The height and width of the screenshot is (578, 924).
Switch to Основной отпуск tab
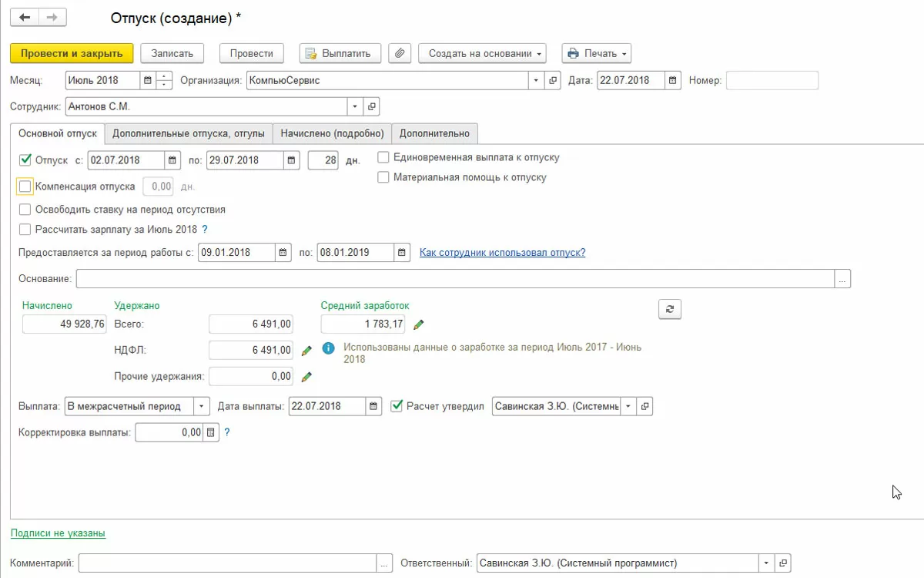58,133
